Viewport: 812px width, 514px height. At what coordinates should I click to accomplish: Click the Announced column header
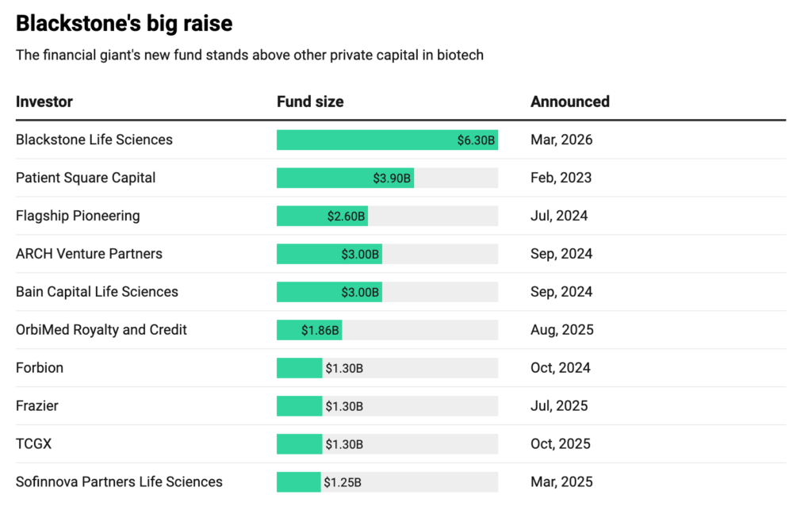(569, 102)
